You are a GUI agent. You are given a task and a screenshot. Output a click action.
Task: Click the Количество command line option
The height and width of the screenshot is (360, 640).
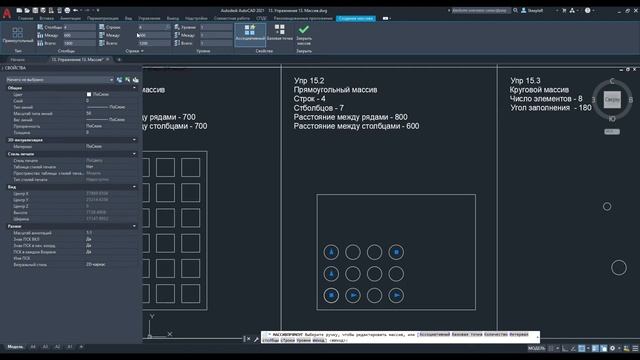(496, 334)
